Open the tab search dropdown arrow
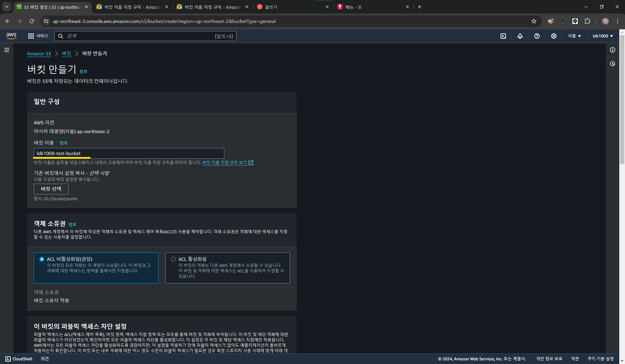Screen dimensions: 625x364 pos(7,7)
